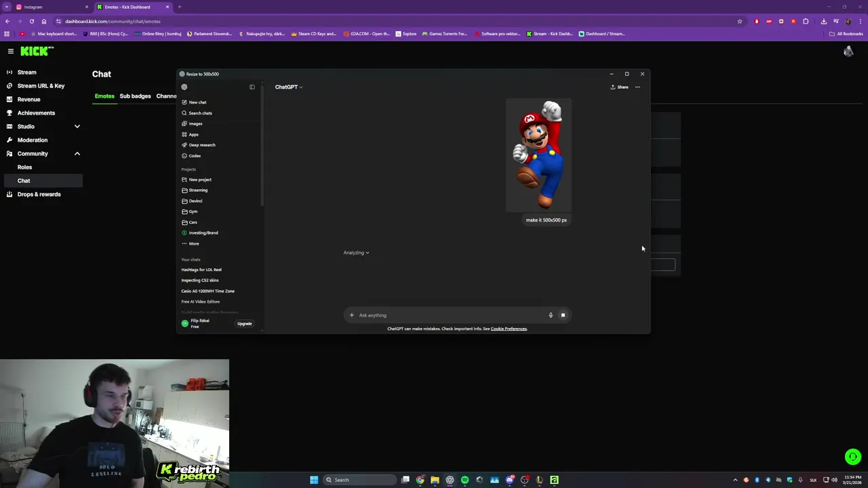Viewport: 868px width, 488px height.
Task: Share the current ChatGPT conversation
Action: pos(619,87)
